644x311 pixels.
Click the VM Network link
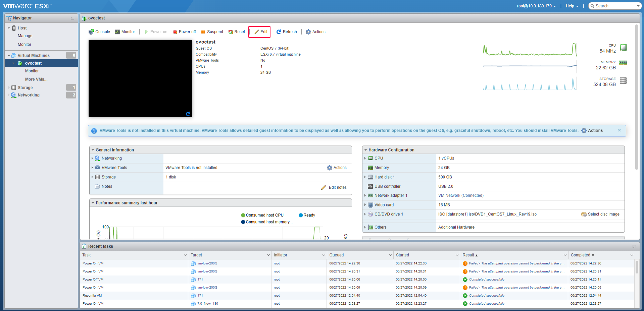461,195
